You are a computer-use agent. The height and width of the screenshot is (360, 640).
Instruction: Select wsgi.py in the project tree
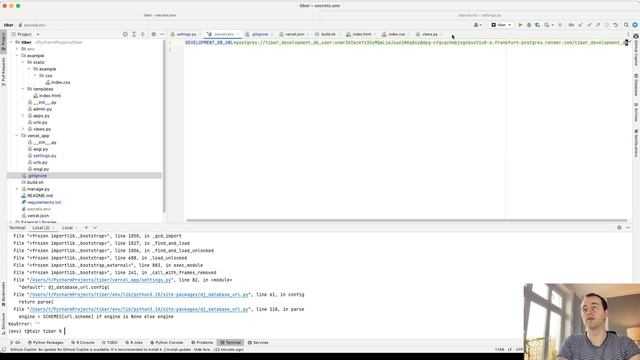(x=41, y=169)
